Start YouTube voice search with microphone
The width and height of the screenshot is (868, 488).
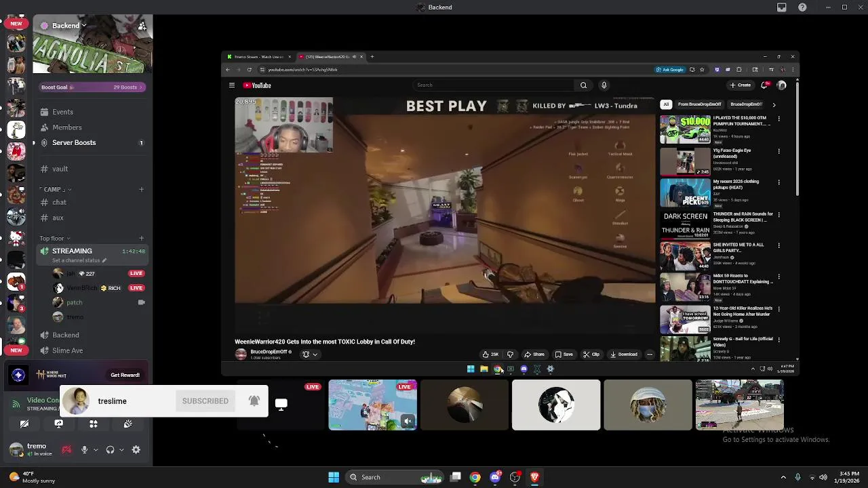pos(604,85)
